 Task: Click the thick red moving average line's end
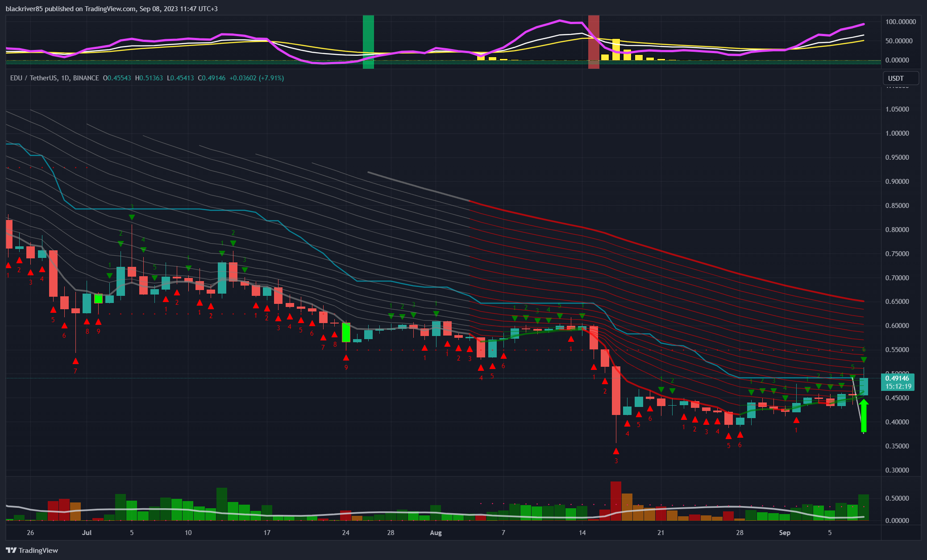pos(863,301)
